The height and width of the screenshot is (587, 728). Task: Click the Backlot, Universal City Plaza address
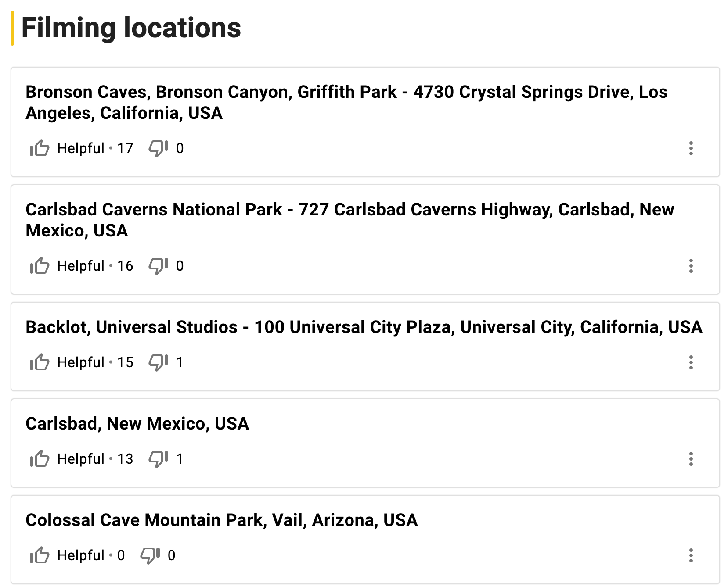(x=364, y=327)
